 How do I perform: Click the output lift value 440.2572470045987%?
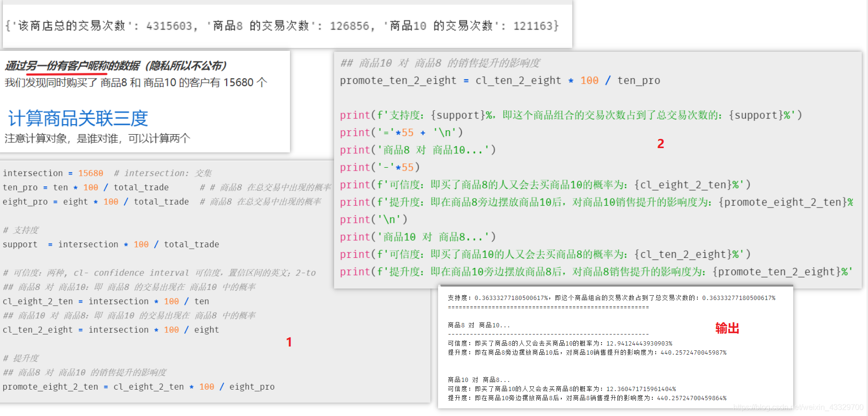[x=694, y=353]
